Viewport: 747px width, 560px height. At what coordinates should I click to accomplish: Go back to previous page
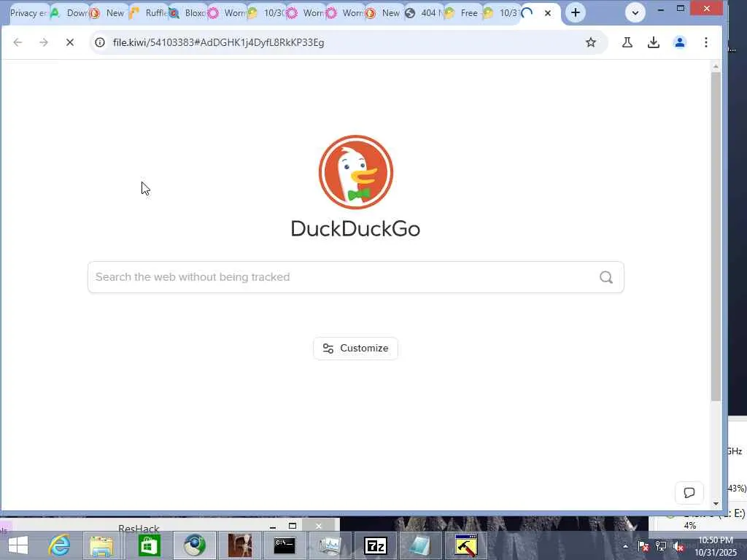click(x=18, y=42)
